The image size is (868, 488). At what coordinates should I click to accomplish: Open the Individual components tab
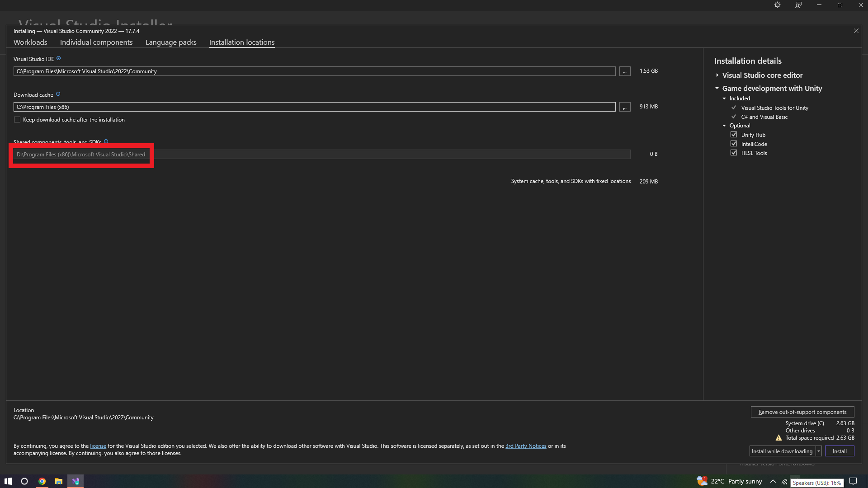(96, 42)
